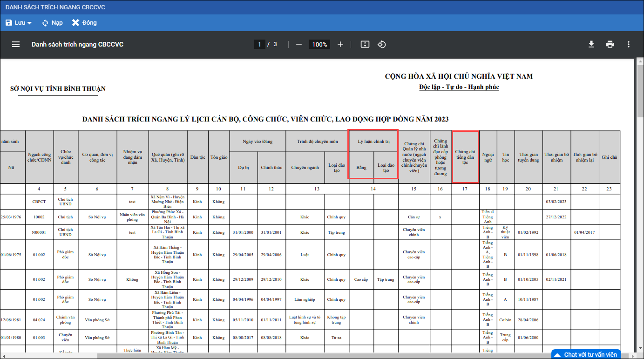Click the zoom in plus icon
Viewport: 644px width, 359px height.
[x=340, y=44]
